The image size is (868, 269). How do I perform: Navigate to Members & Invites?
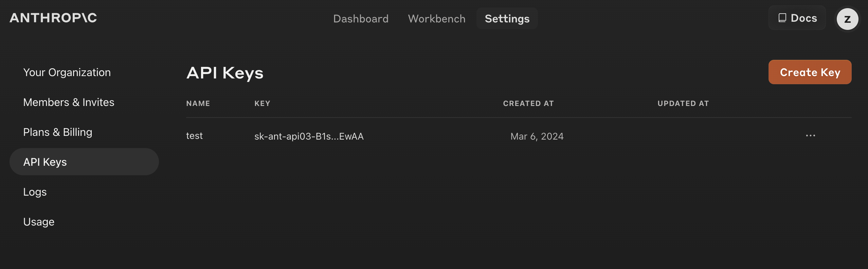(x=69, y=102)
